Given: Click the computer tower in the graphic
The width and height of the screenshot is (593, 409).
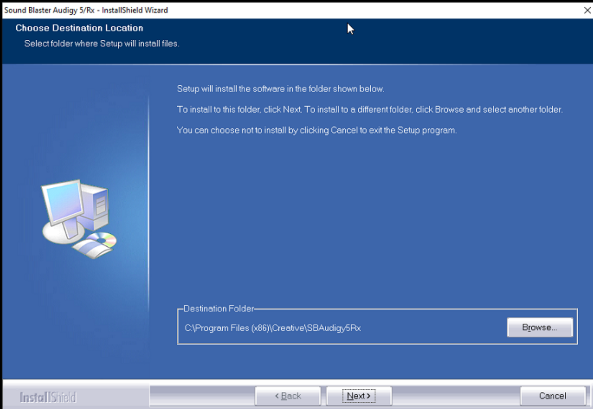Looking at the screenshot, I should pyautogui.click(x=95, y=206).
